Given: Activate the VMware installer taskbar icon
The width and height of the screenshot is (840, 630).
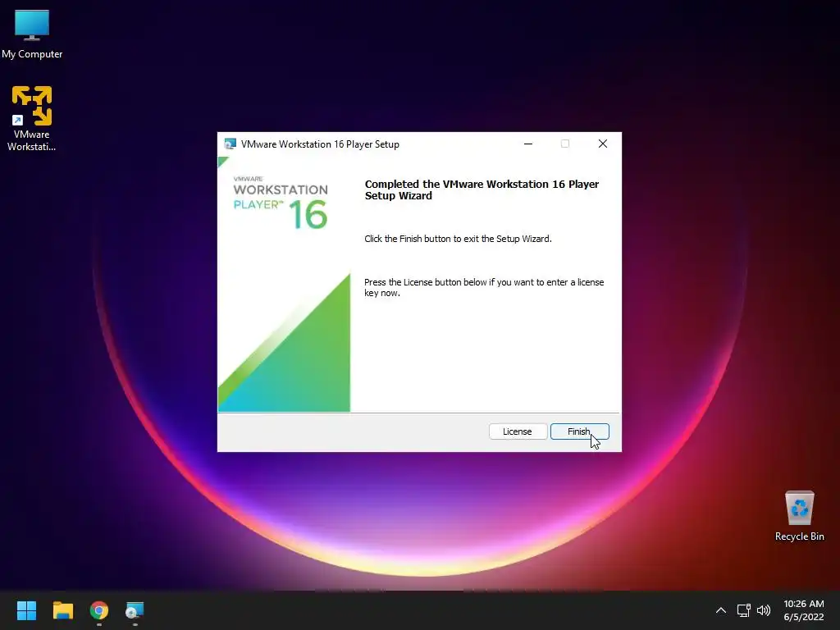Looking at the screenshot, I should 135,610.
